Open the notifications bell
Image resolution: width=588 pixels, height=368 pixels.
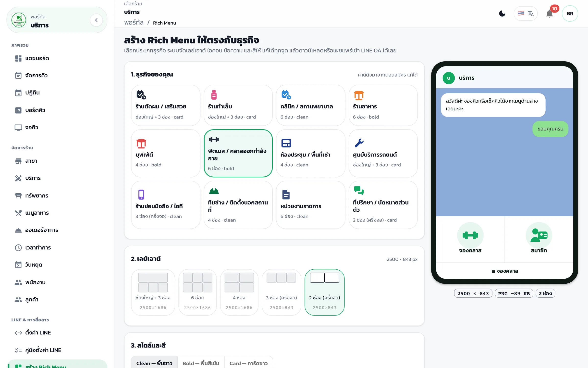click(550, 13)
